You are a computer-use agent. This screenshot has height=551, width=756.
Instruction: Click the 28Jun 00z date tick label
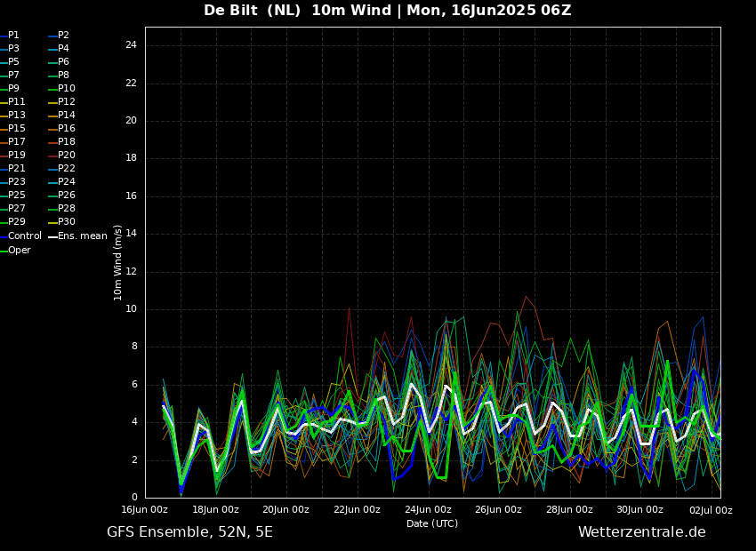point(569,510)
